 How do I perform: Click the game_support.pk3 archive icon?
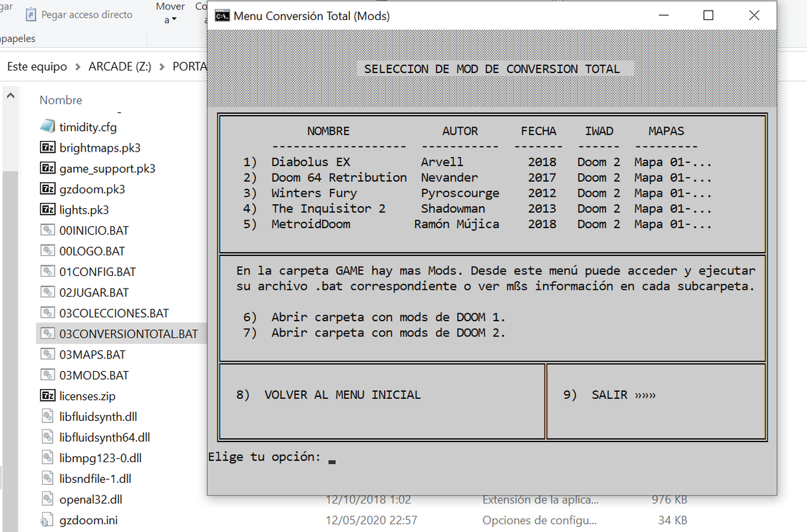(x=47, y=168)
